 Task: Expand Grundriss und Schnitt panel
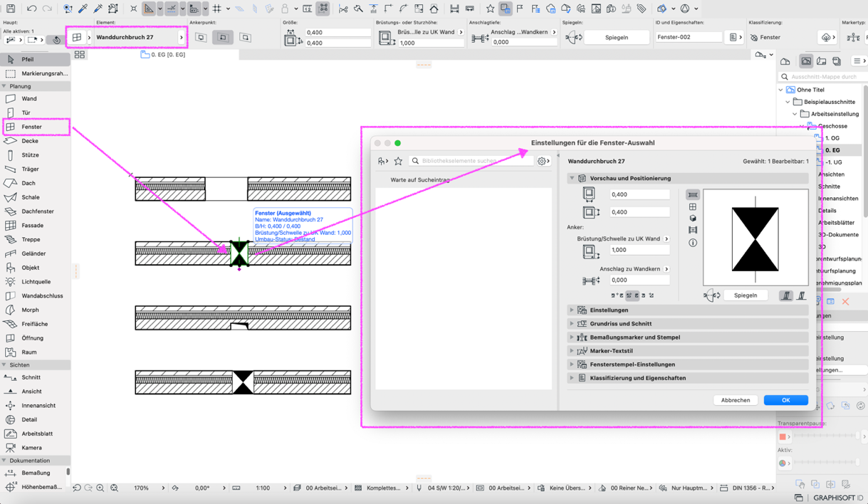tap(572, 324)
